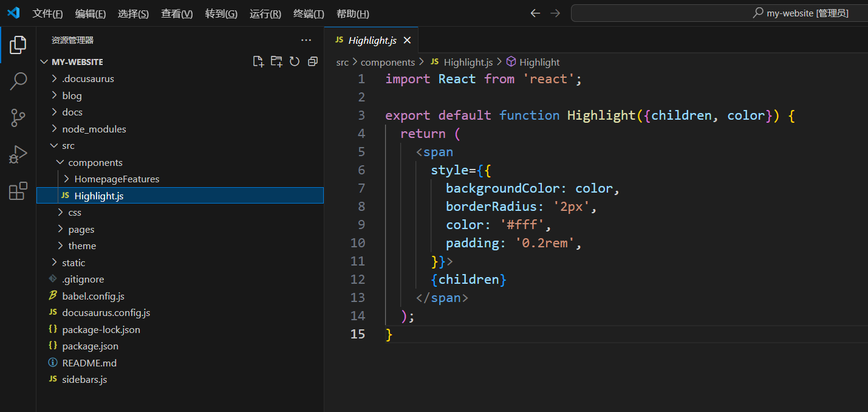Open Explorer panel more actions menu
The width and height of the screenshot is (868, 412).
pyautogui.click(x=306, y=40)
